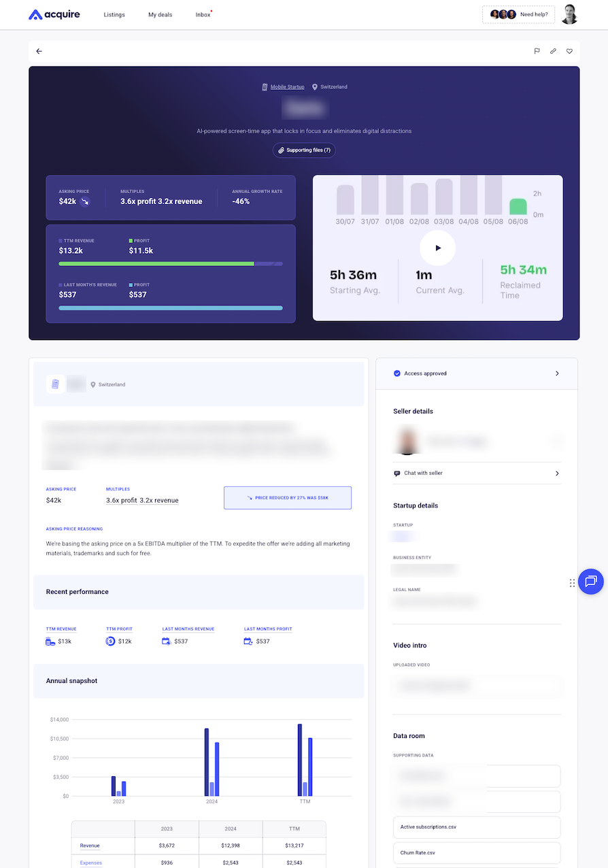Click the calendar icon under Last Months Revenue
The image size is (608, 868).
(x=167, y=641)
